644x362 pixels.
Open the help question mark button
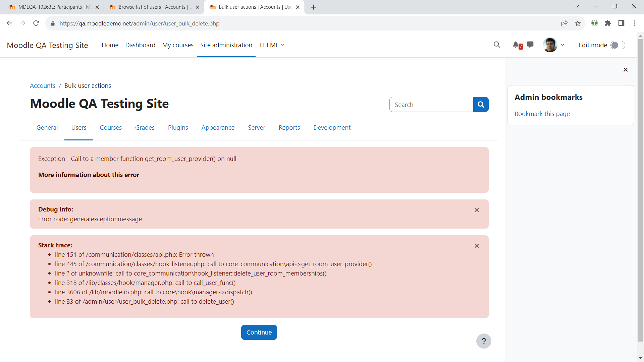tap(484, 341)
